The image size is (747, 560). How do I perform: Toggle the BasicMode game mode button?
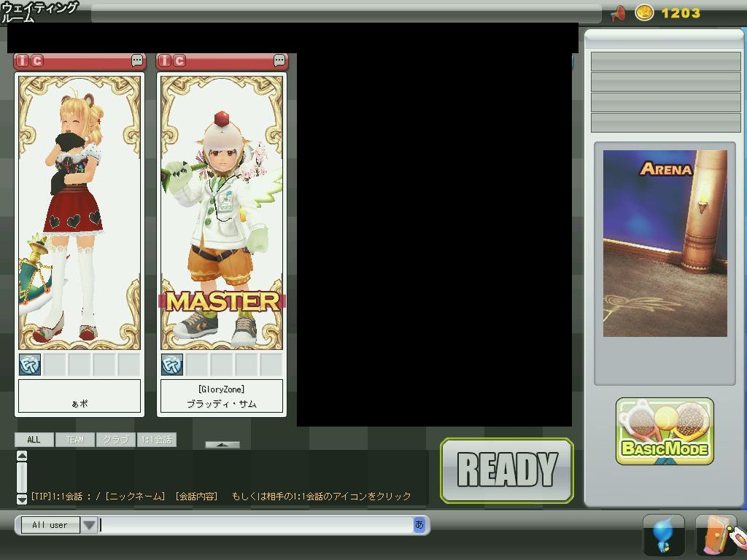click(x=665, y=432)
